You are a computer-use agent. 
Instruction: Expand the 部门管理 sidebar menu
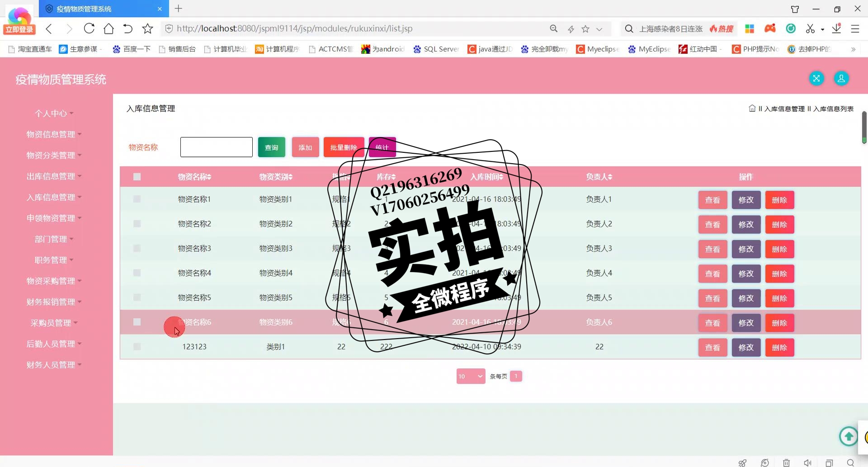54,239
